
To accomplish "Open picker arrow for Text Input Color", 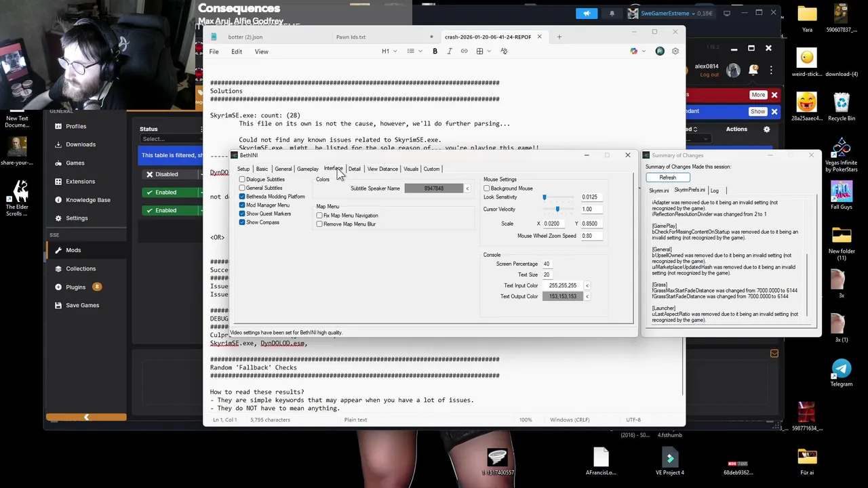I will [x=587, y=286].
